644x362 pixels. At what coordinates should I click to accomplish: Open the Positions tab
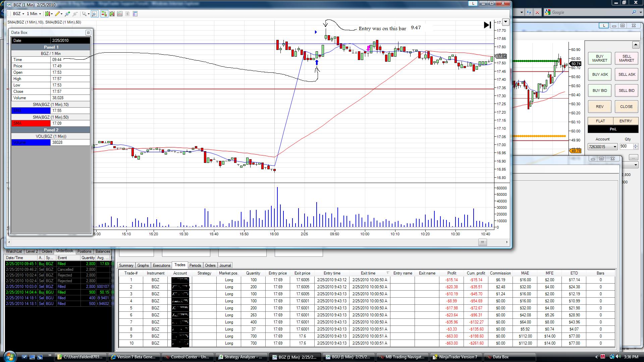tap(84, 251)
